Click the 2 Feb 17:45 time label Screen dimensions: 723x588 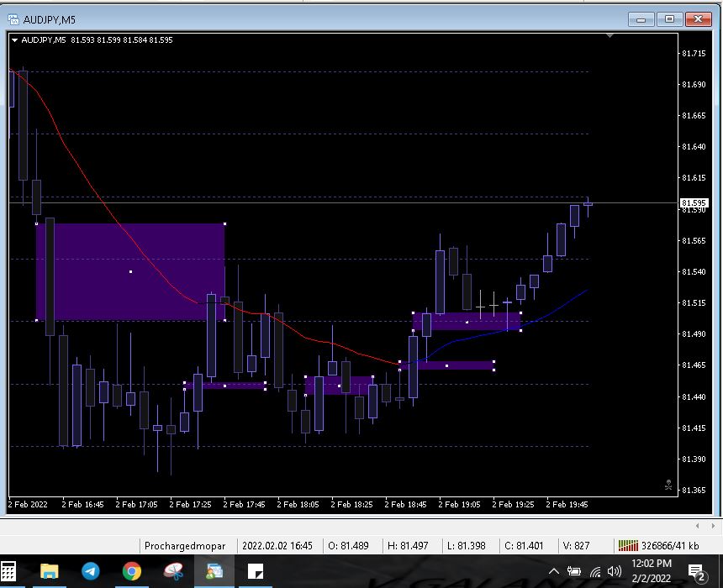(244, 505)
